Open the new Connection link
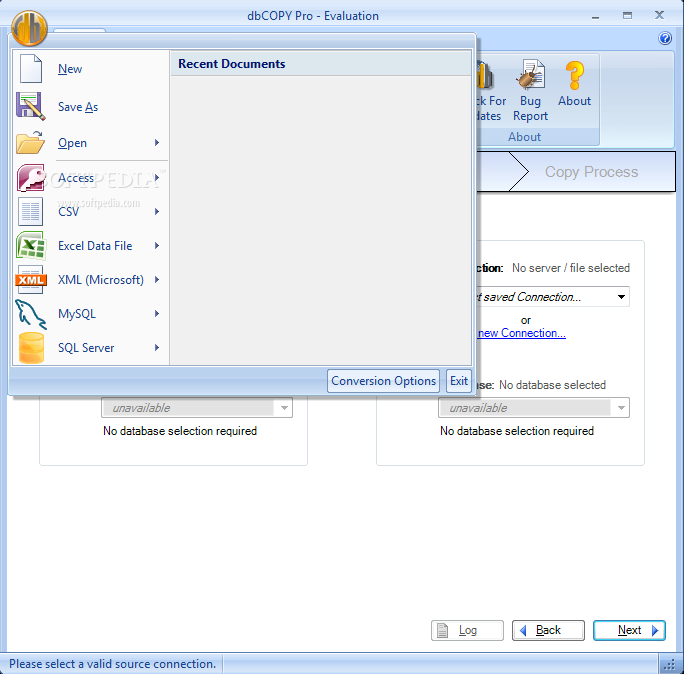 pyautogui.click(x=521, y=333)
